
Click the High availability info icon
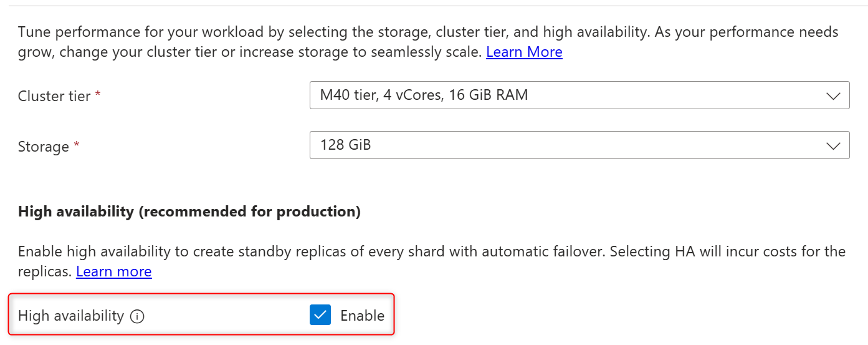(138, 316)
